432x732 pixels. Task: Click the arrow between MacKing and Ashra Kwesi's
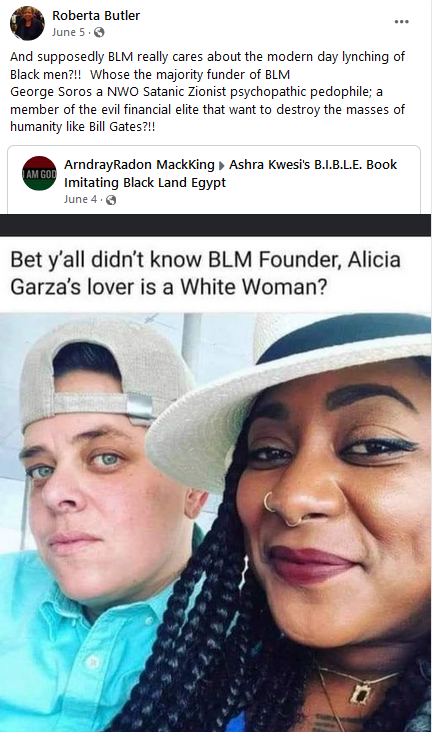[x=221, y=166]
